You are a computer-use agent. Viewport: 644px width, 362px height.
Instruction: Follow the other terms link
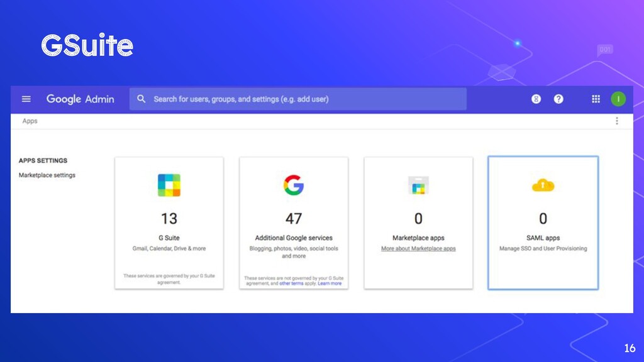tap(291, 283)
